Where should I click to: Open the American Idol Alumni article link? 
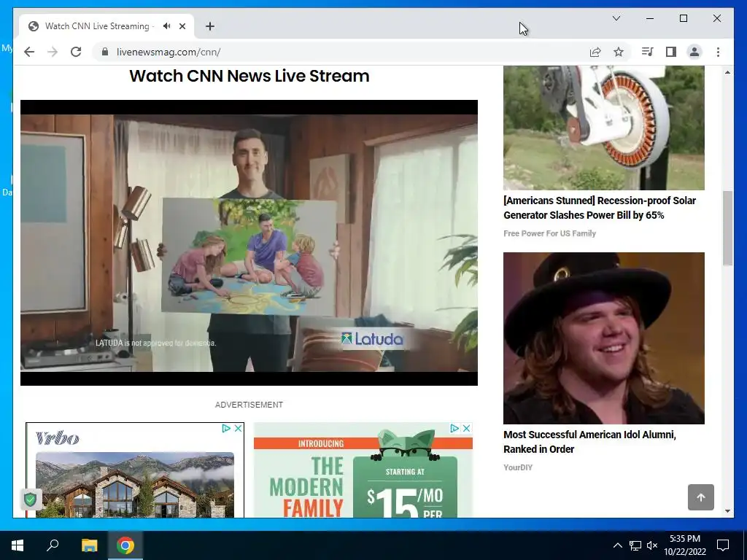pyautogui.click(x=589, y=441)
